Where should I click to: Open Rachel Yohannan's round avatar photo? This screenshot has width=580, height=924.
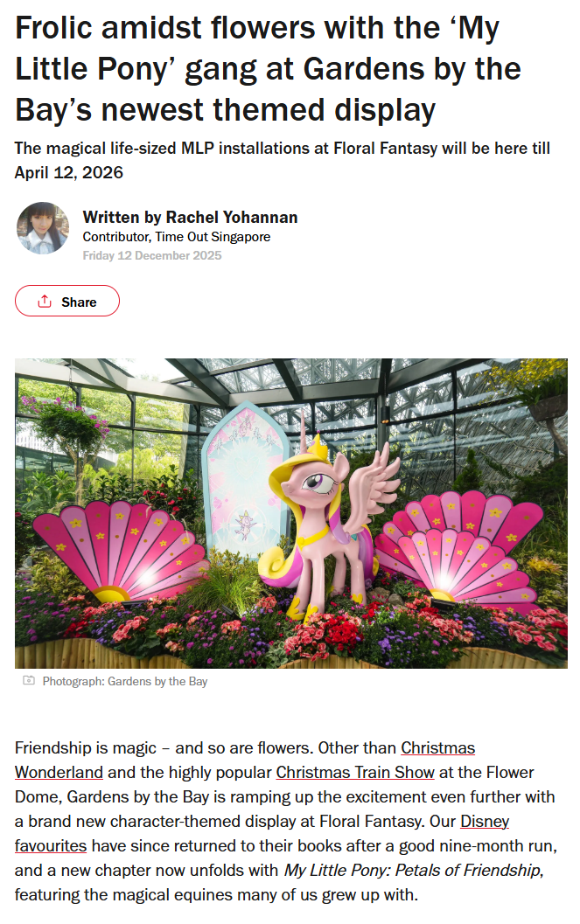[43, 228]
